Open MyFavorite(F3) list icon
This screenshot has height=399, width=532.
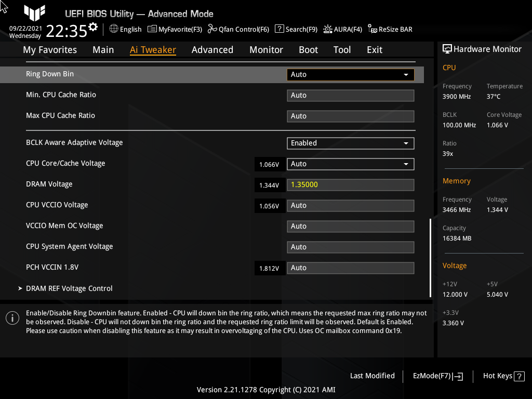152,29
